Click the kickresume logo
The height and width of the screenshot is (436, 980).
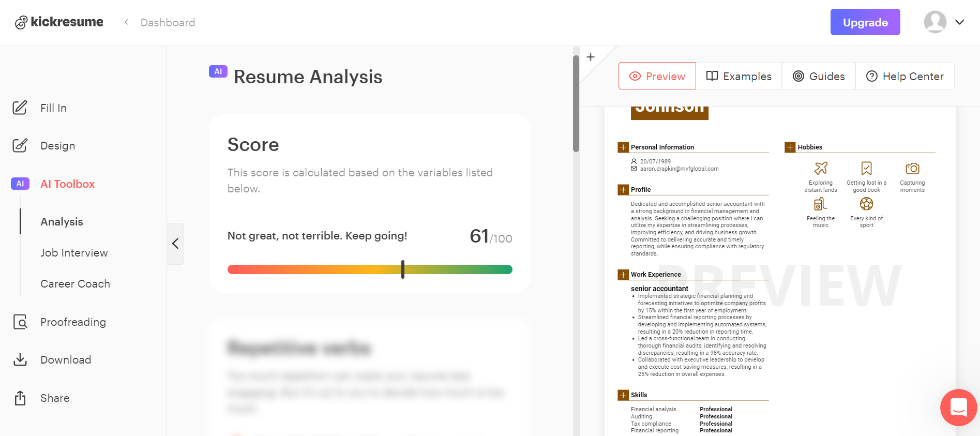coord(59,22)
